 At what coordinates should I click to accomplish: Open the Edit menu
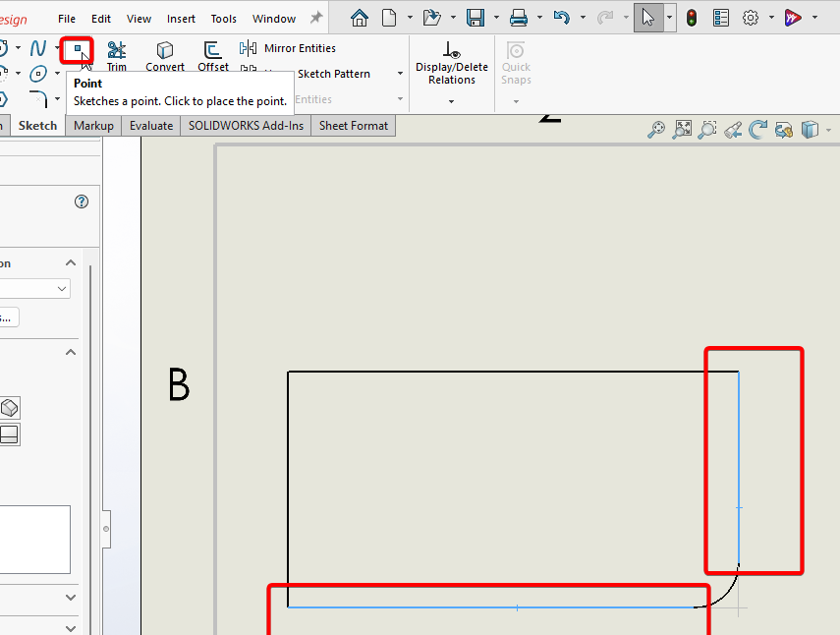click(101, 19)
